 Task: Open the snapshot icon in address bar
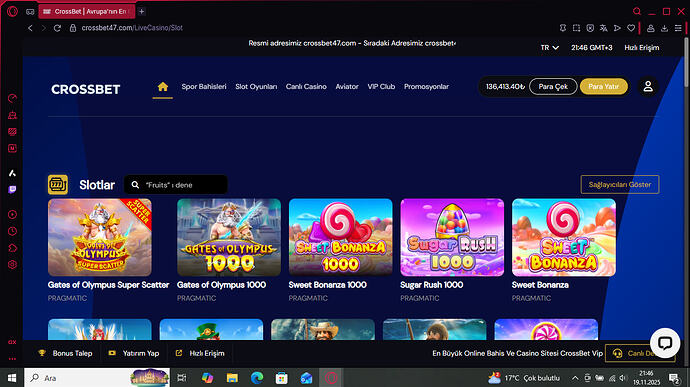(576, 28)
